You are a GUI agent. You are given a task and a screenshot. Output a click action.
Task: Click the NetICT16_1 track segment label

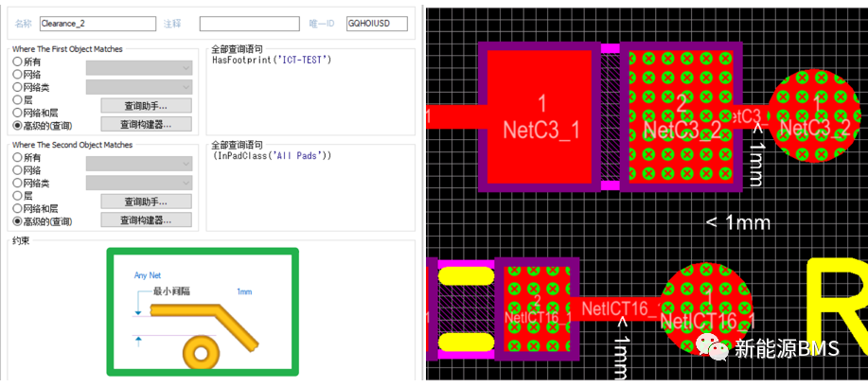click(x=619, y=308)
